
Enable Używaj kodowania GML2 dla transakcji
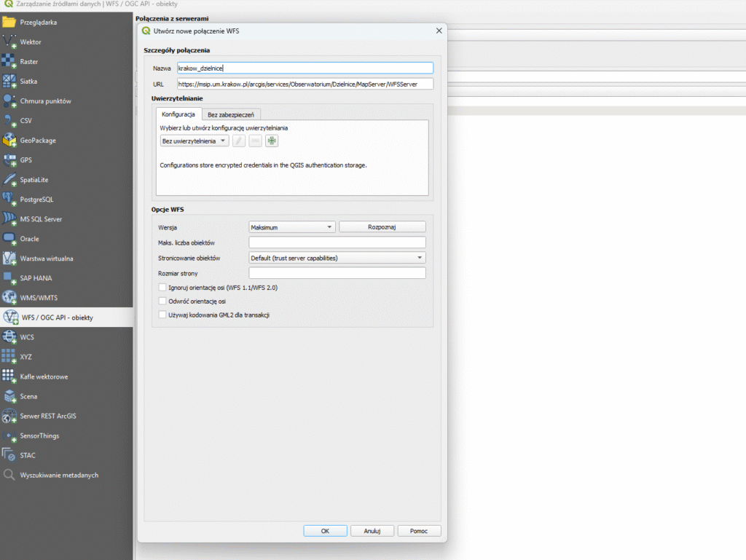162,315
